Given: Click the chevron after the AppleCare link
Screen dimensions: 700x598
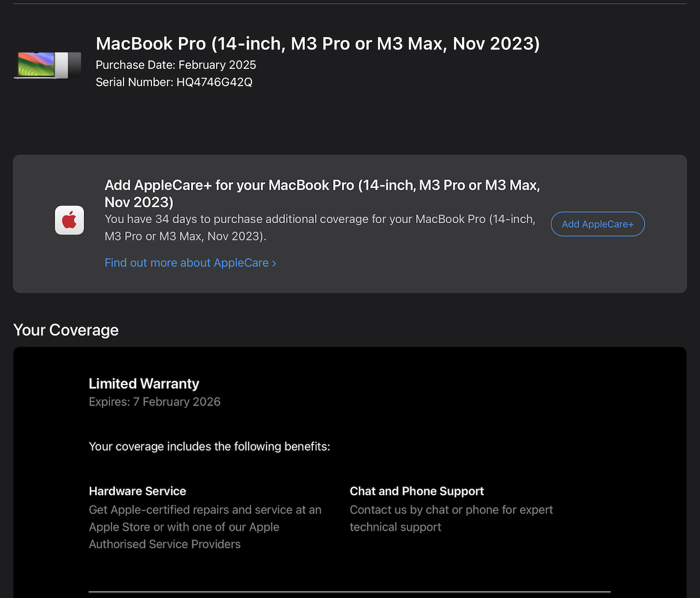Looking at the screenshot, I should point(274,264).
